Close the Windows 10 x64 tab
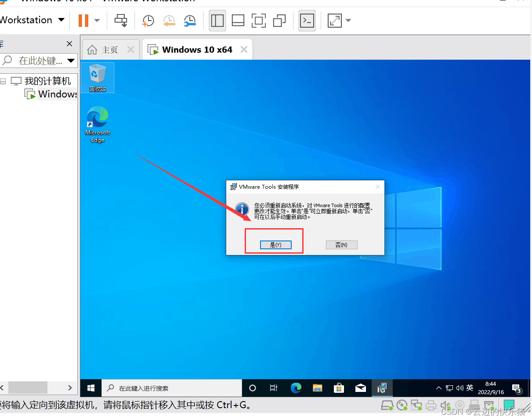 pyautogui.click(x=244, y=50)
